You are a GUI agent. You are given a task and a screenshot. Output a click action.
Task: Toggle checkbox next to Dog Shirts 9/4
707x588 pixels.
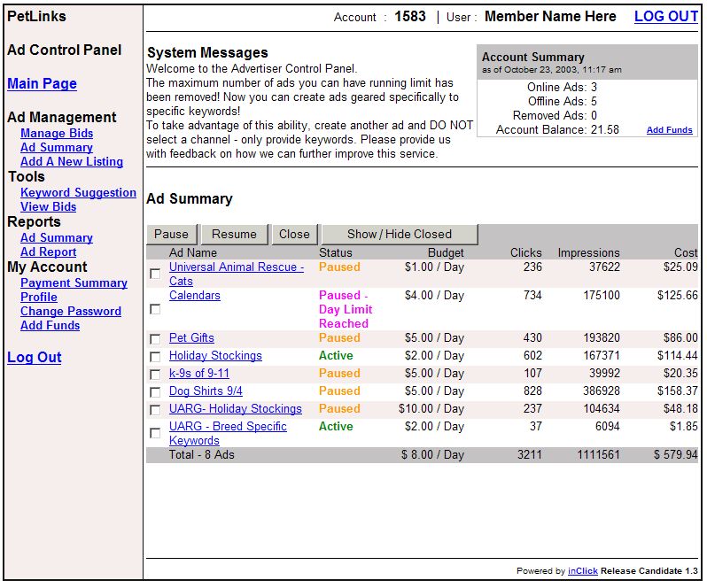pos(155,392)
